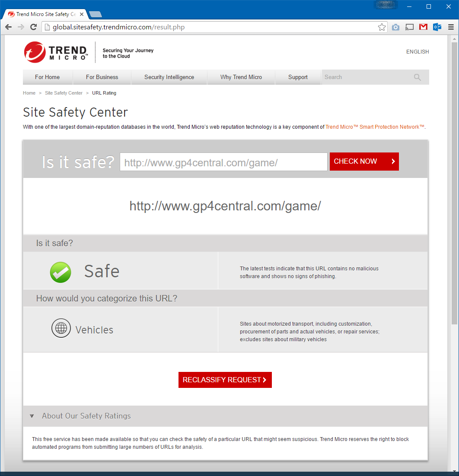459x476 pixels.
Task: Open the Gmail extension icon
Action: point(423,27)
